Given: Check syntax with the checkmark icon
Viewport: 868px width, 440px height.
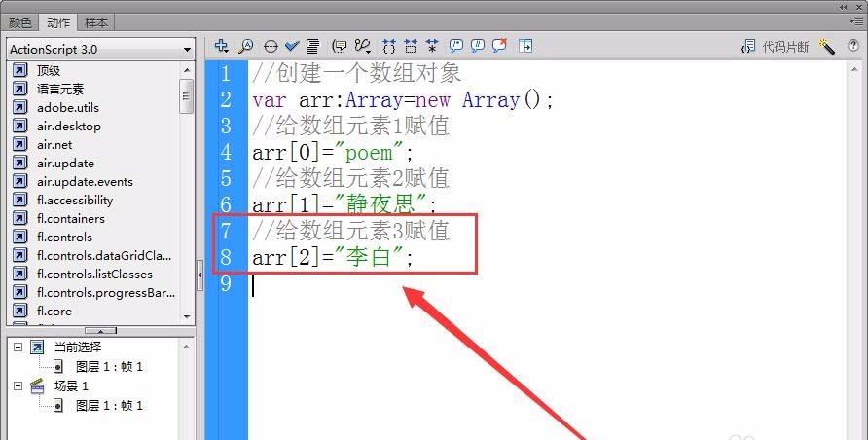Looking at the screenshot, I should [x=292, y=46].
